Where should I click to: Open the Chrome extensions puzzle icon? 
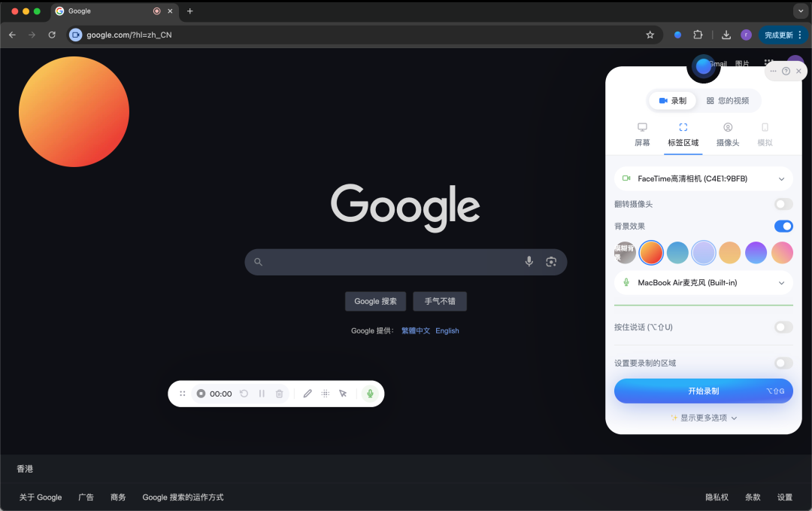click(698, 35)
